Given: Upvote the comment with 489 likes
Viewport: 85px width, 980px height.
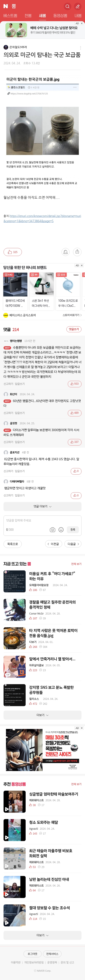Looking at the screenshot, I should coord(75,413).
